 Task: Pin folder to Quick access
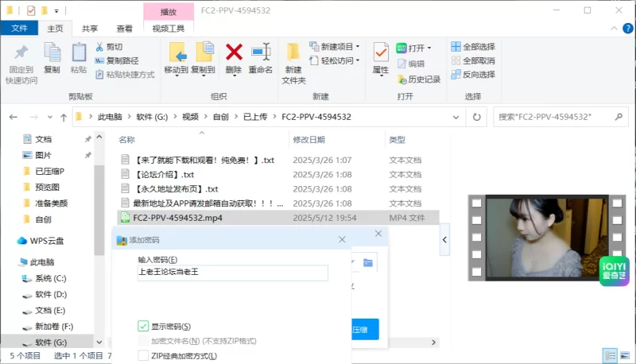tap(21, 64)
